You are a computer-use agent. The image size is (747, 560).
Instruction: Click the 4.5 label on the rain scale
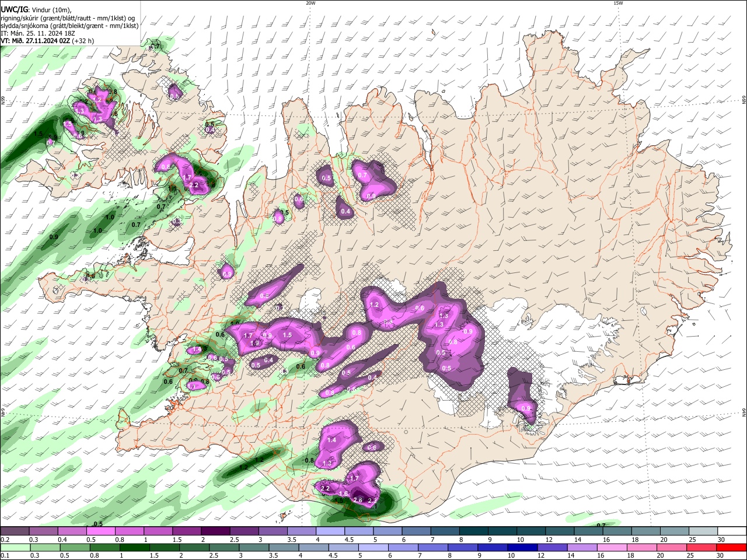[x=333, y=555]
